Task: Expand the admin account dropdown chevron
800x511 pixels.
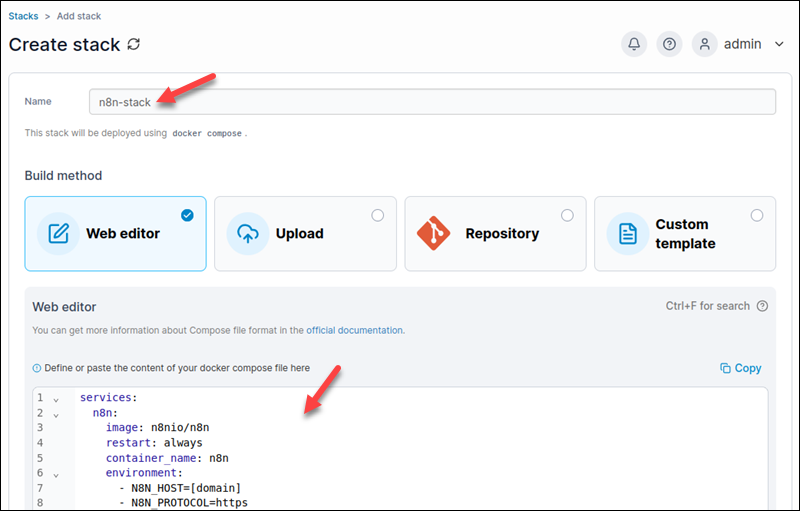Action: click(779, 44)
